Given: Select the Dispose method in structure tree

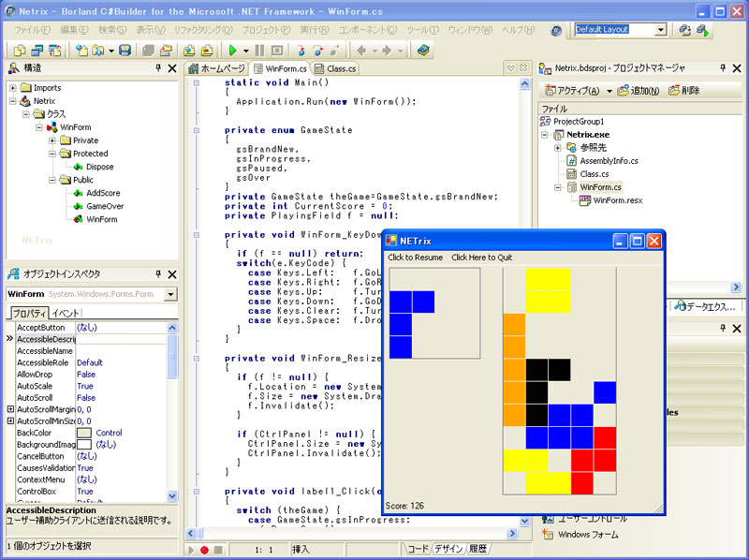Looking at the screenshot, I should [x=100, y=167].
